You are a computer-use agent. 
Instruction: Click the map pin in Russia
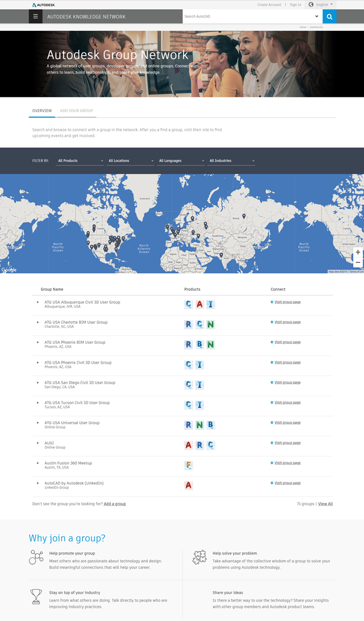(244, 216)
